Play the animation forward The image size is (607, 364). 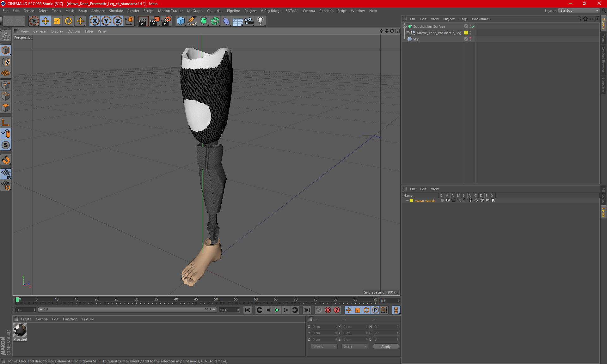(x=277, y=310)
